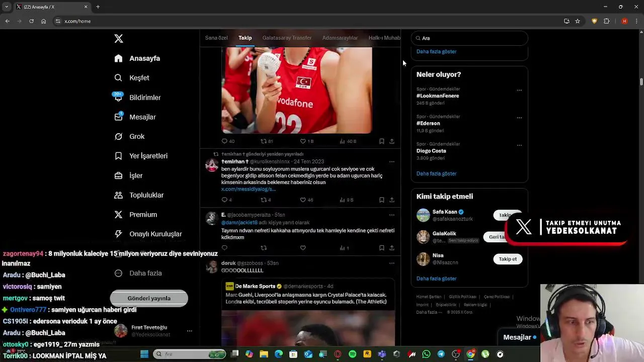Select the Takip tab

pos(245,38)
